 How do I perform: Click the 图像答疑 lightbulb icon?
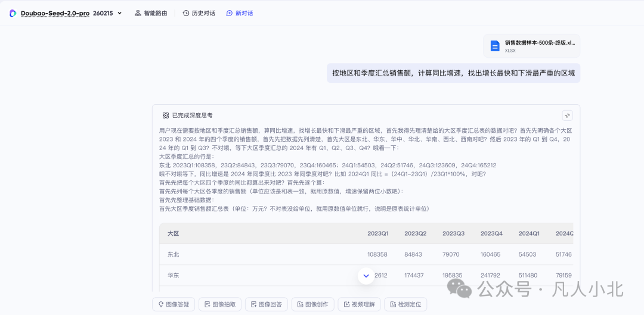[160, 304]
